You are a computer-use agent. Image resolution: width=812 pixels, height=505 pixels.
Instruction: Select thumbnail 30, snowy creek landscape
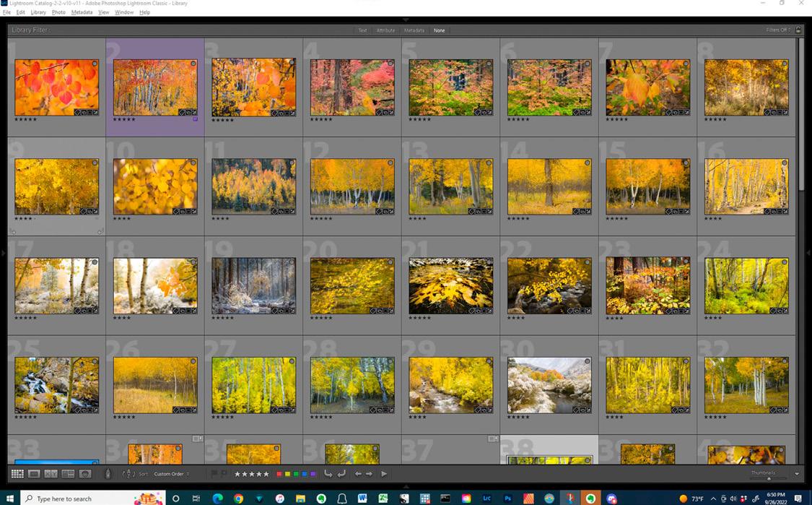[x=549, y=385]
